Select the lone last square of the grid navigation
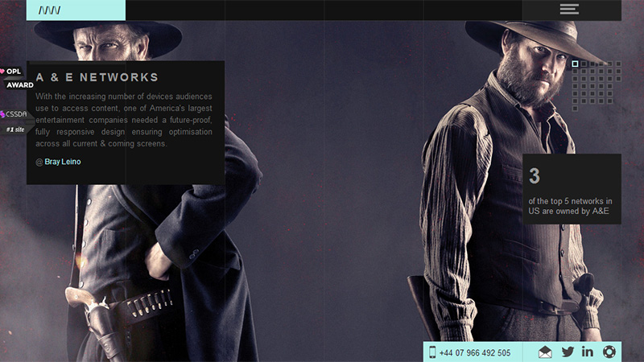 (575, 109)
